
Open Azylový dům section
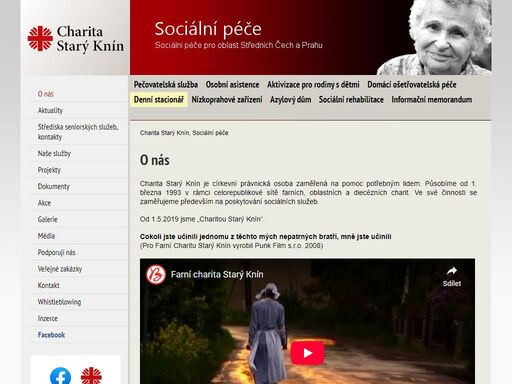[x=290, y=100]
